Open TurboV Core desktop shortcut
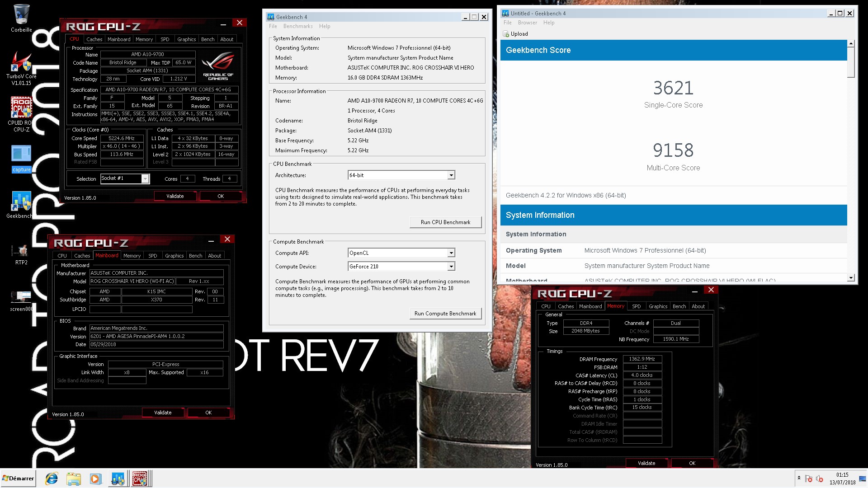This screenshot has height=488, width=868. pyautogui.click(x=21, y=68)
